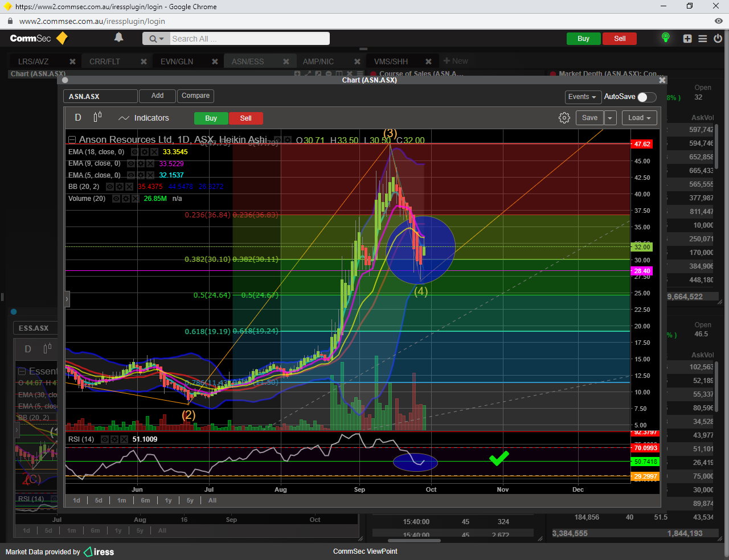Switch to the LRS/AVZ tab

pos(33,61)
